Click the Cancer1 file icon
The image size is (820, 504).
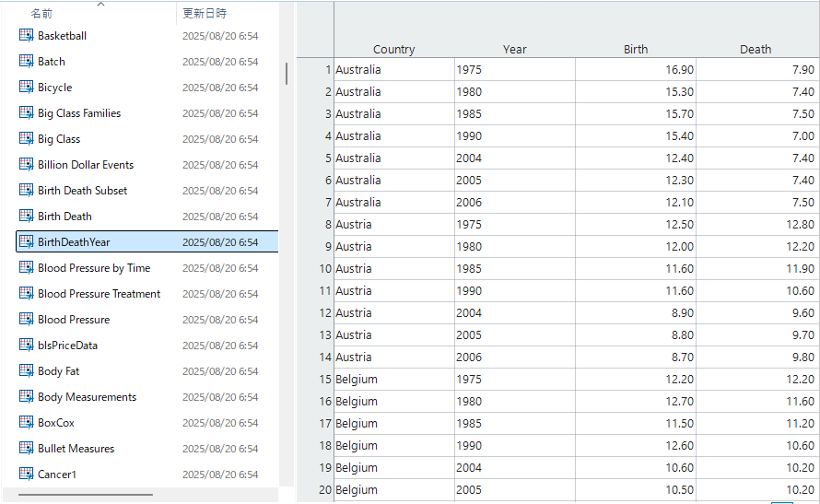tap(26, 474)
